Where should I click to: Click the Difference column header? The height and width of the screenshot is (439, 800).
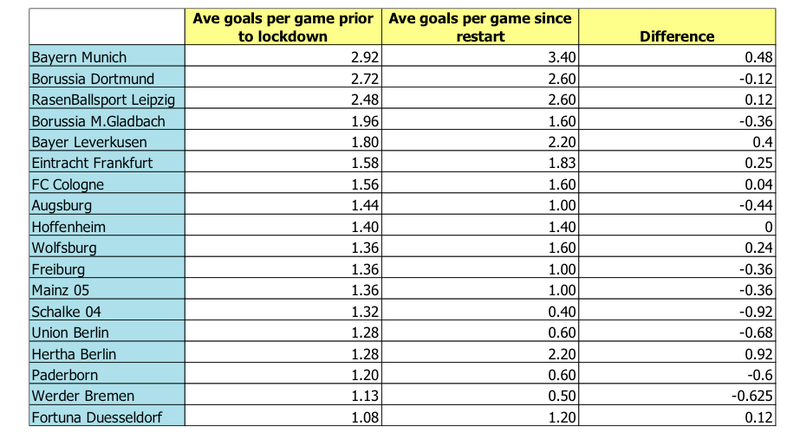click(x=677, y=27)
